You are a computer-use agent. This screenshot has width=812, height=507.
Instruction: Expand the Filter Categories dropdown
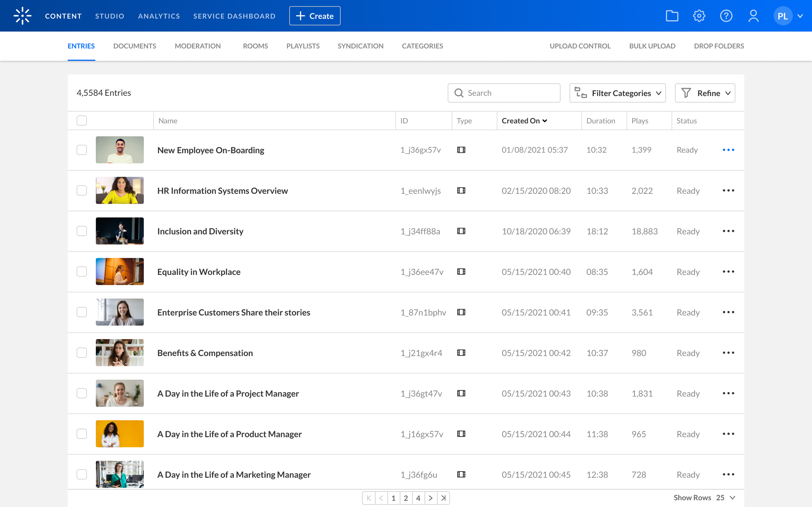617,93
